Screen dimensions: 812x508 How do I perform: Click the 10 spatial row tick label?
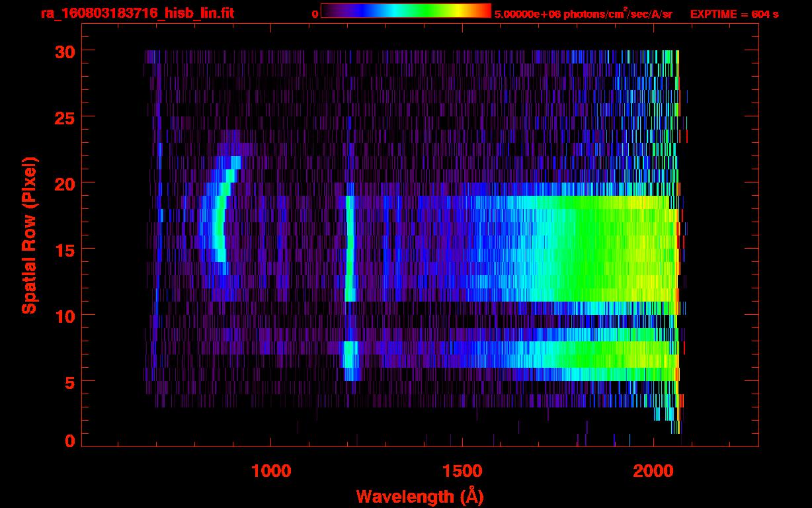(x=65, y=316)
